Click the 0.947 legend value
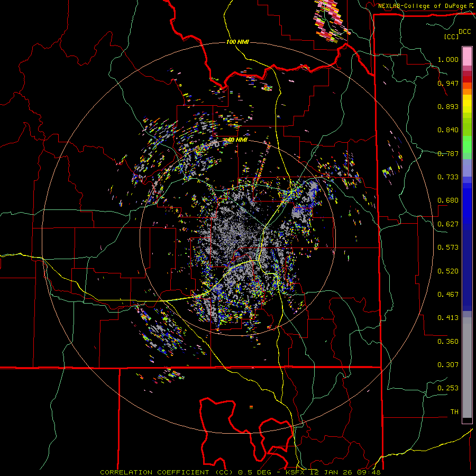Image resolution: width=476 pixels, height=476 pixels. point(448,83)
